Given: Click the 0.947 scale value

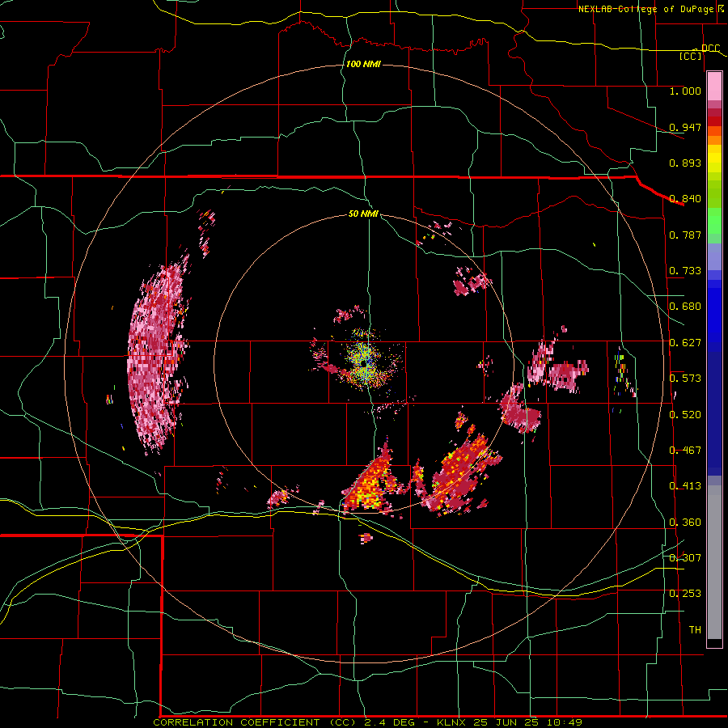Looking at the screenshot, I should click(685, 127).
